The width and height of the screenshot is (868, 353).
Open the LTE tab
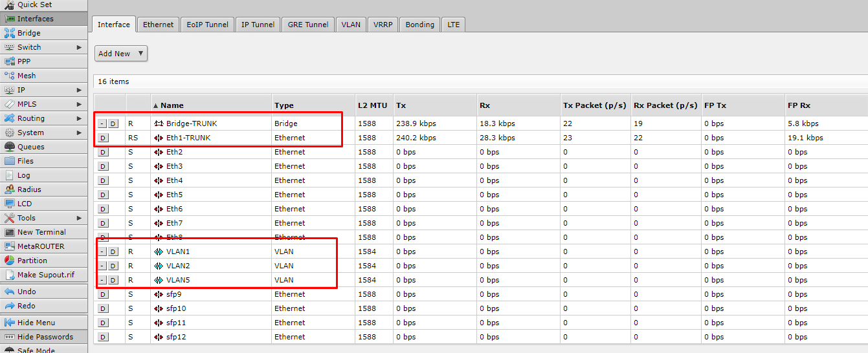pos(454,25)
